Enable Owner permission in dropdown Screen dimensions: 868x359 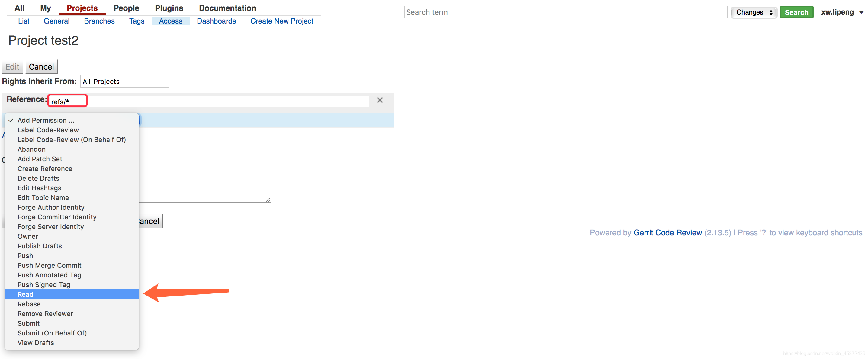pyautogui.click(x=28, y=237)
